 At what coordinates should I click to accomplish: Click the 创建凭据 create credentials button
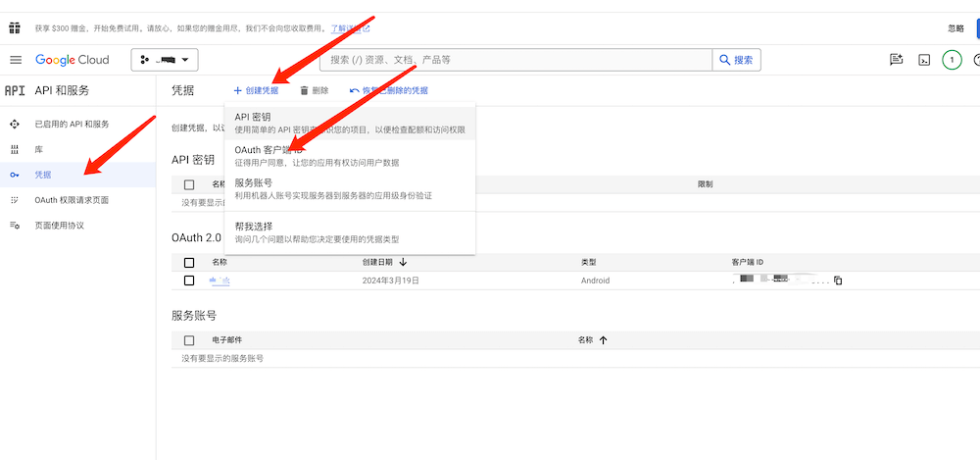(x=256, y=90)
